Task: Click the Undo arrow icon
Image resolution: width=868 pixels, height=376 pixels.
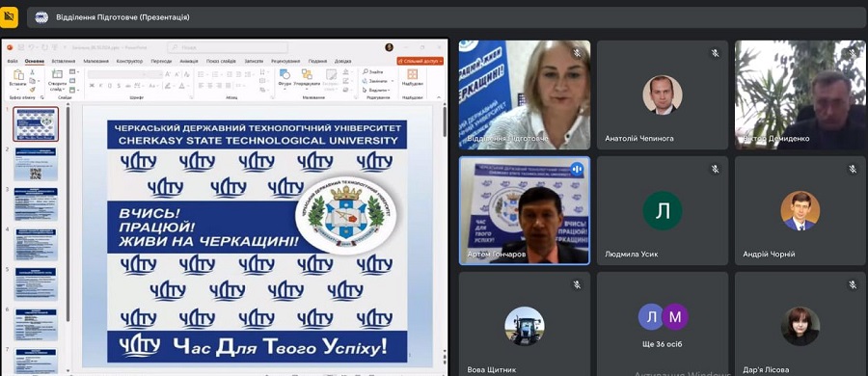Action: pos(32,47)
